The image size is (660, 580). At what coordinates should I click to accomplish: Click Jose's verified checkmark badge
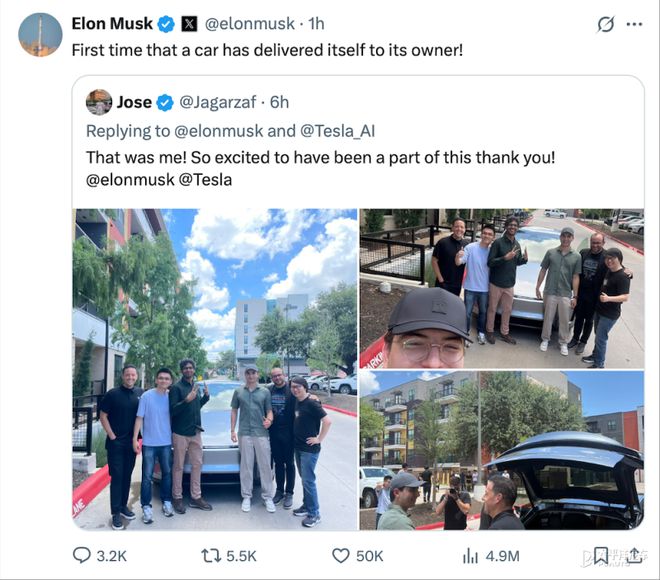(x=165, y=103)
